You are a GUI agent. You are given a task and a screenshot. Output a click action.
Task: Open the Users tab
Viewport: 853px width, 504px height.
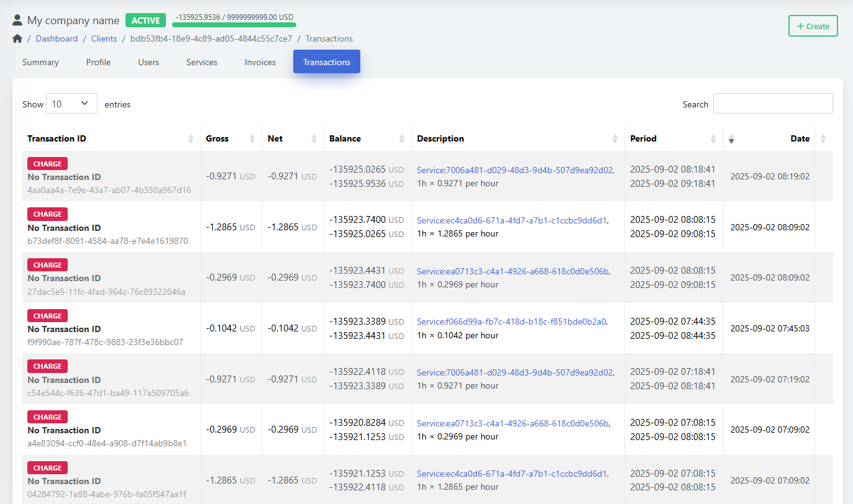click(x=148, y=62)
